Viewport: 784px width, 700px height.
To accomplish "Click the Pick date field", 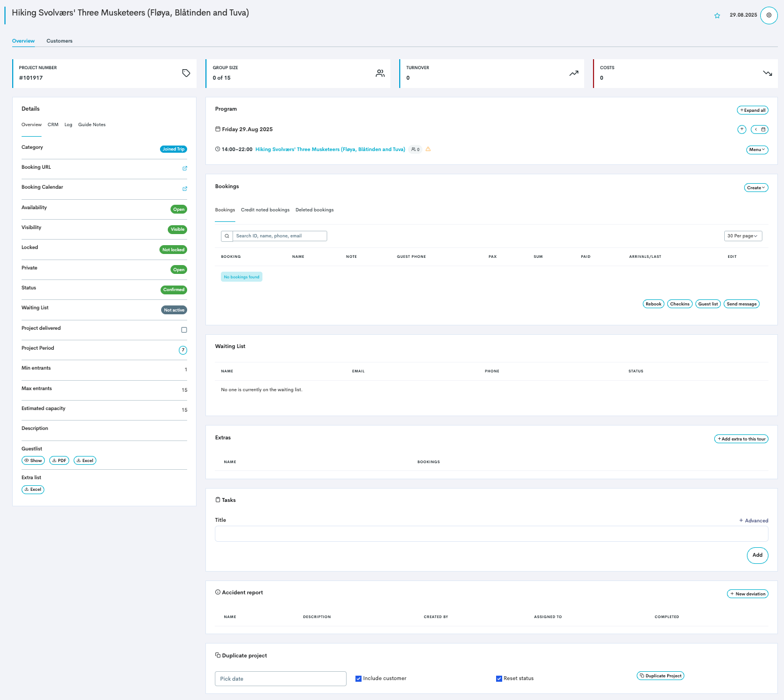I will click(x=281, y=678).
